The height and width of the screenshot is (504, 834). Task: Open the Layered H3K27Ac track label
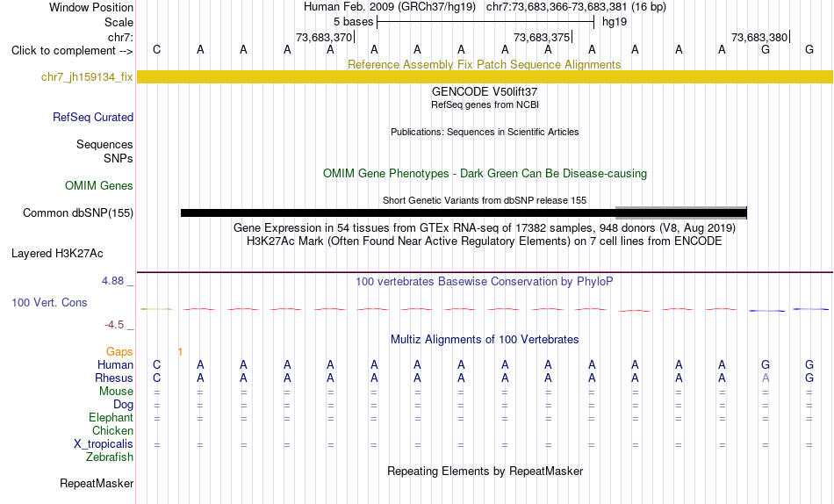point(57,254)
